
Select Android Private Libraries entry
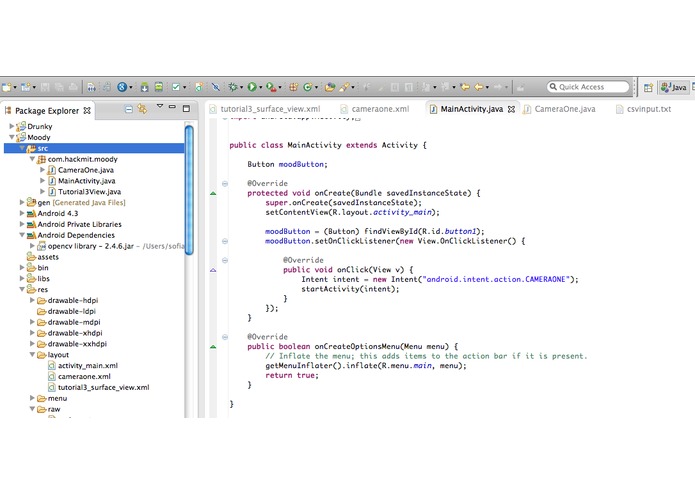pos(79,224)
